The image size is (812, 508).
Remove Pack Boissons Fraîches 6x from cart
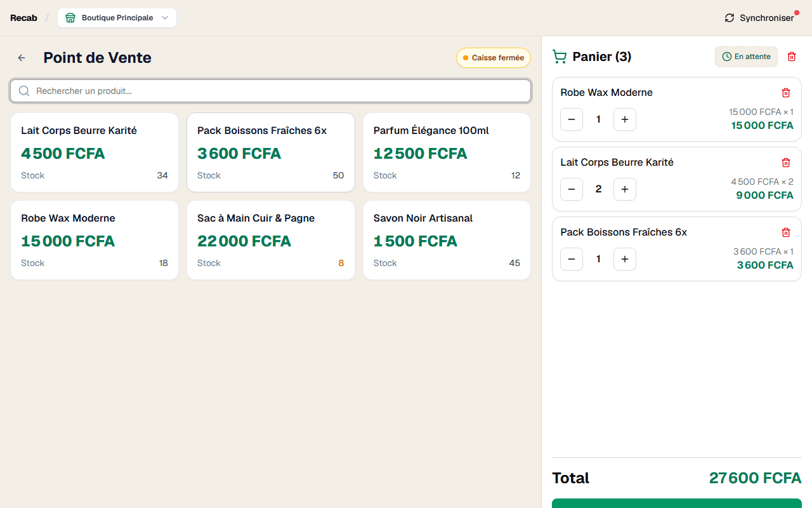(x=786, y=232)
